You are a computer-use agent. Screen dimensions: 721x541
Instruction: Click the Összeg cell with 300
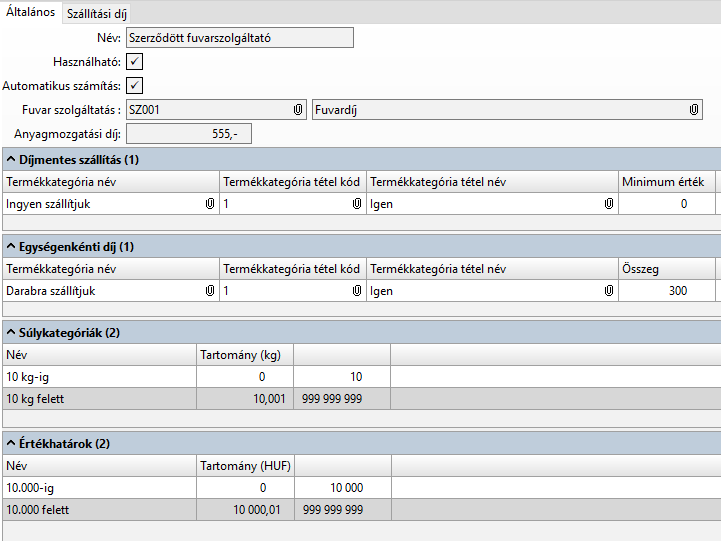coord(667,290)
